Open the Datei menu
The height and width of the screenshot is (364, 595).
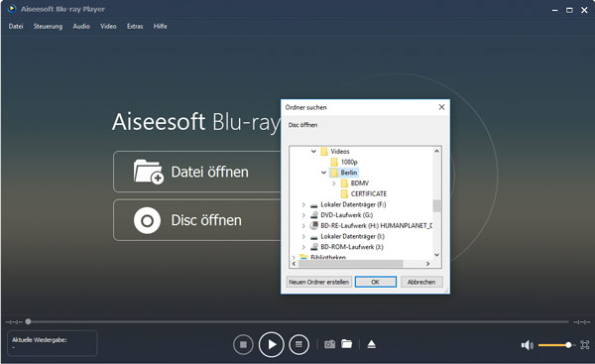[x=16, y=26]
